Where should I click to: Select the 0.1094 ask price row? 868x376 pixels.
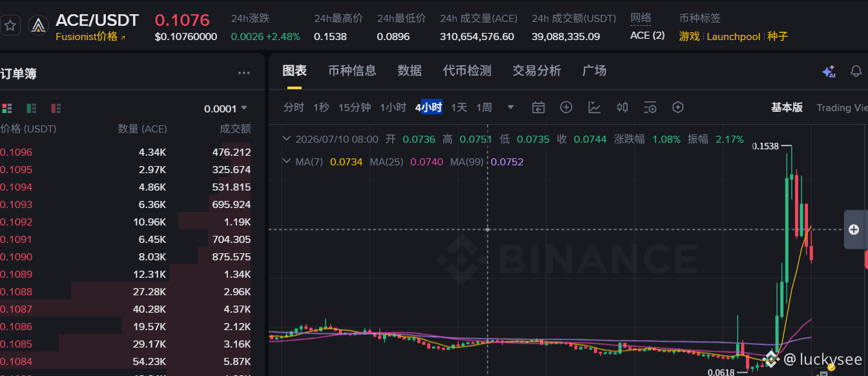125,187
